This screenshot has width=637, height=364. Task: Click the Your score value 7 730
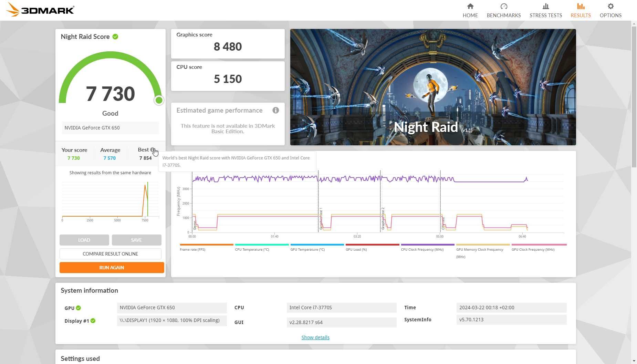tap(73, 158)
